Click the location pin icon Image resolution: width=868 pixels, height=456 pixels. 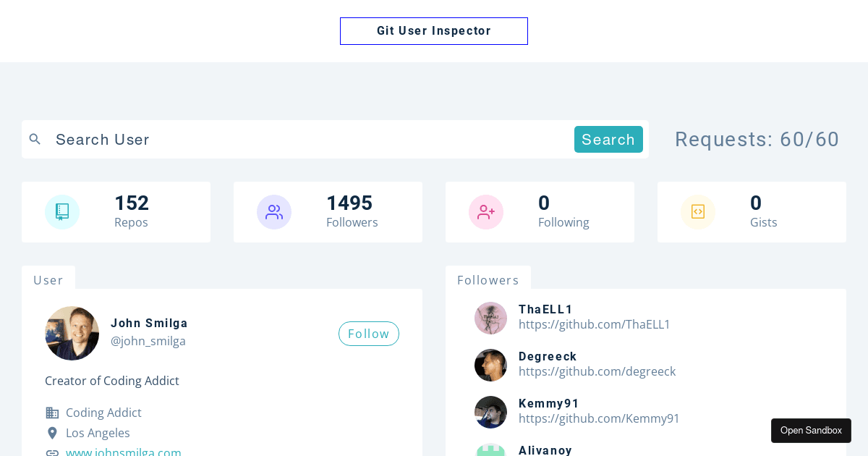pos(52,433)
